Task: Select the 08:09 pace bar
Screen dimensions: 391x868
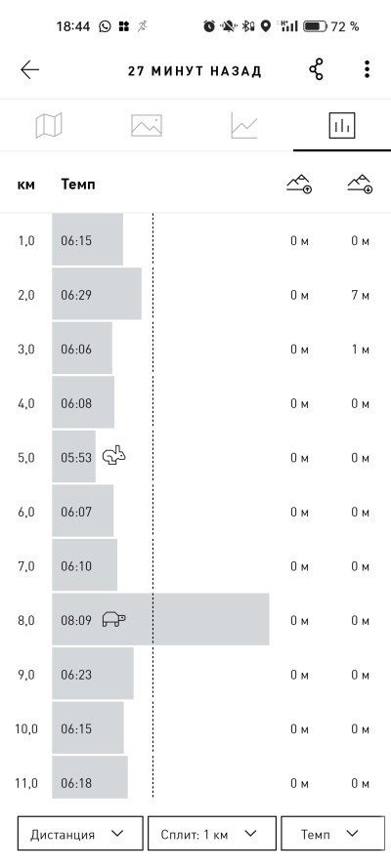Action: point(160,619)
